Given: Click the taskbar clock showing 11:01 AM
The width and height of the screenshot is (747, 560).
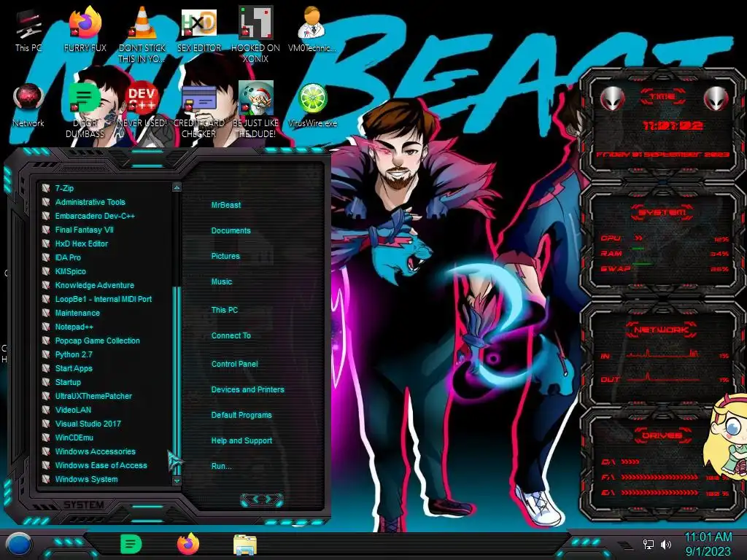Looking at the screenshot, I should (x=708, y=544).
